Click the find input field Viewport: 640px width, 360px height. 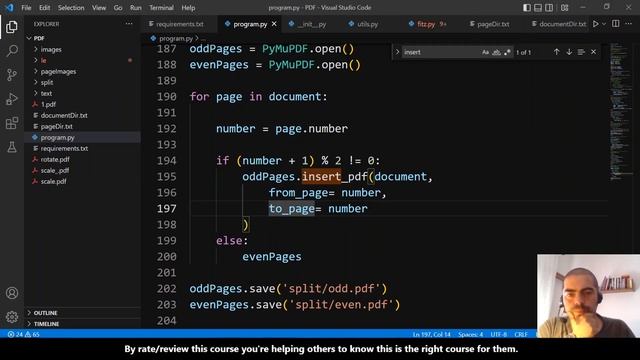tap(440, 52)
